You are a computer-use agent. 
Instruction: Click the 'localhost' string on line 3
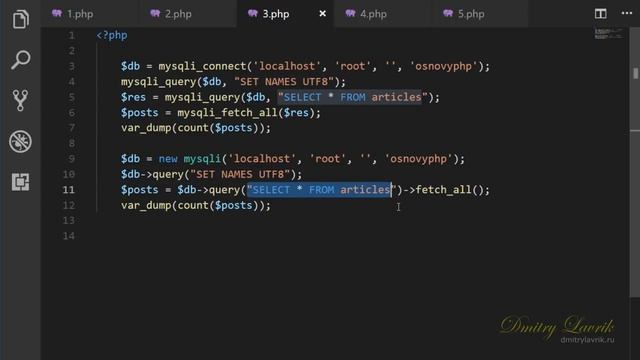click(287, 66)
